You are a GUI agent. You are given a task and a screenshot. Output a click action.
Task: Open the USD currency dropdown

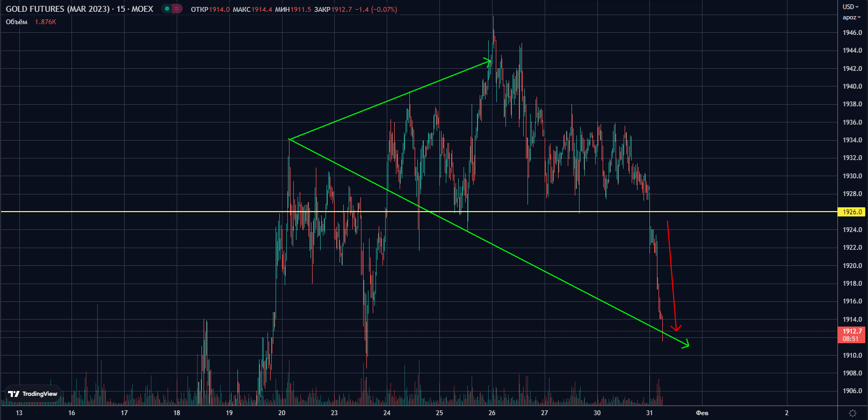[x=850, y=7]
